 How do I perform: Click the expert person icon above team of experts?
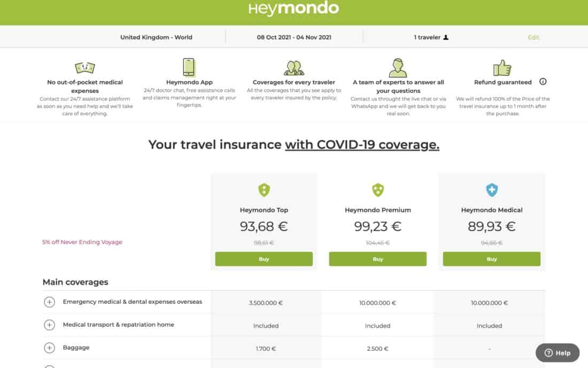398,67
